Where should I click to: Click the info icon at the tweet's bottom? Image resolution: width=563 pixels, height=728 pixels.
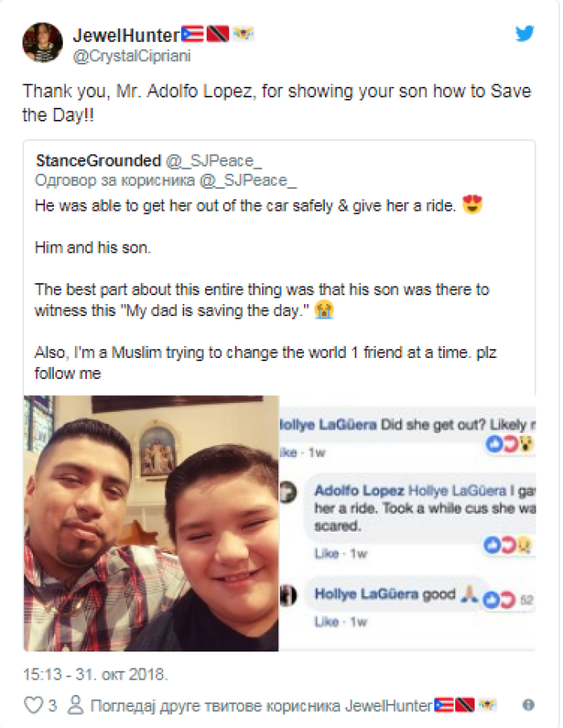[528, 705]
